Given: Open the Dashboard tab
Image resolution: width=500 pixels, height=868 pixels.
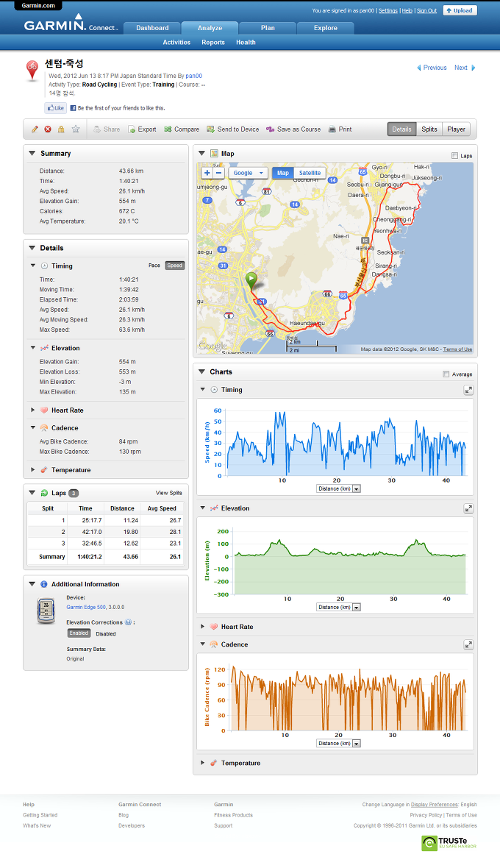Looking at the screenshot, I should click(152, 28).
